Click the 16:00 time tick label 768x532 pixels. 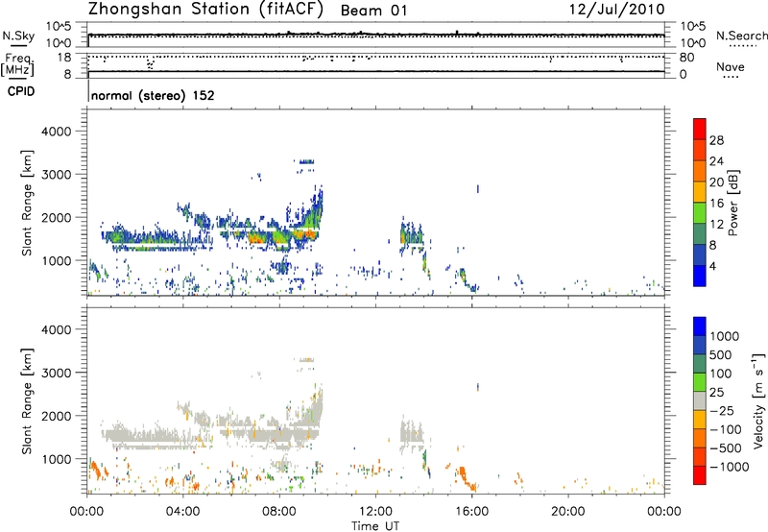(x=471, y=512)
